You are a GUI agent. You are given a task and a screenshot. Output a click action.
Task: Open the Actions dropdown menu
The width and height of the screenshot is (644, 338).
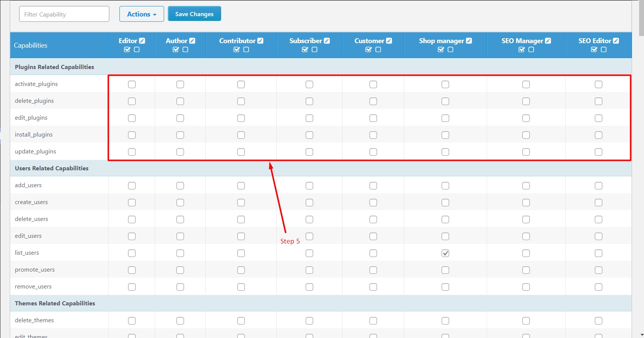(x=142, y=14)
